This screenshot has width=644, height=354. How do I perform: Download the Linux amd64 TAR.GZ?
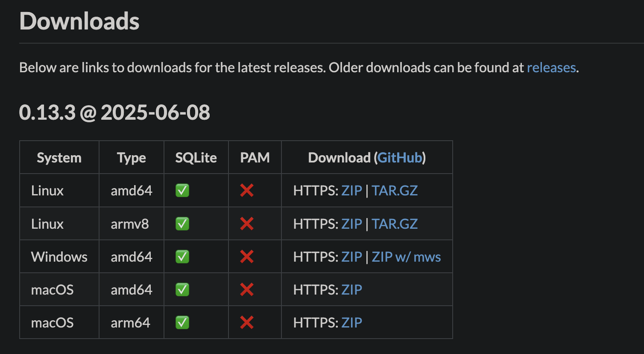[395, 191]
